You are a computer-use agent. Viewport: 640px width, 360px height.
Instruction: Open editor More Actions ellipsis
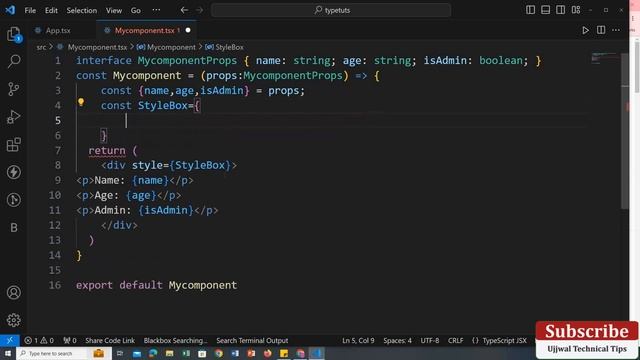[616, 30]
